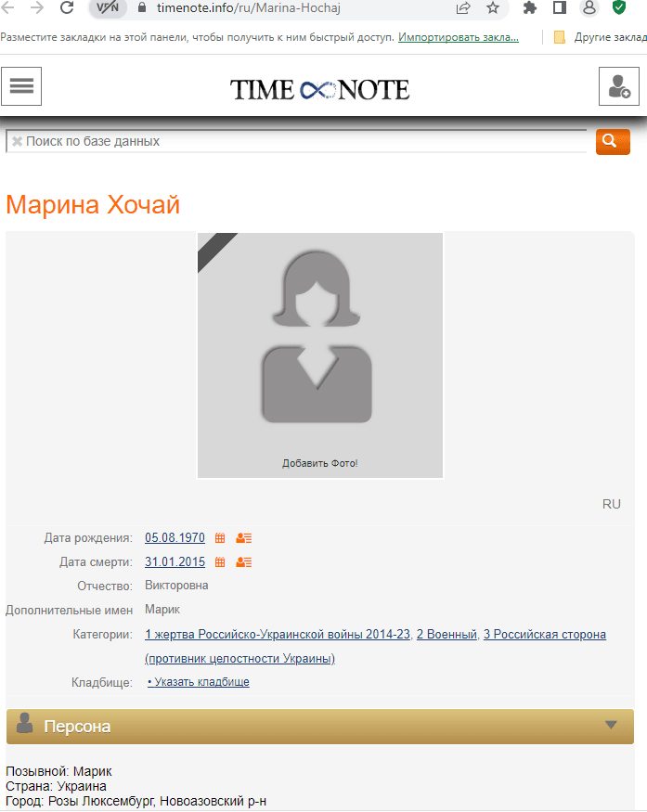
Task: Click calendar icon beside death date
Action: tap(220, 561)
